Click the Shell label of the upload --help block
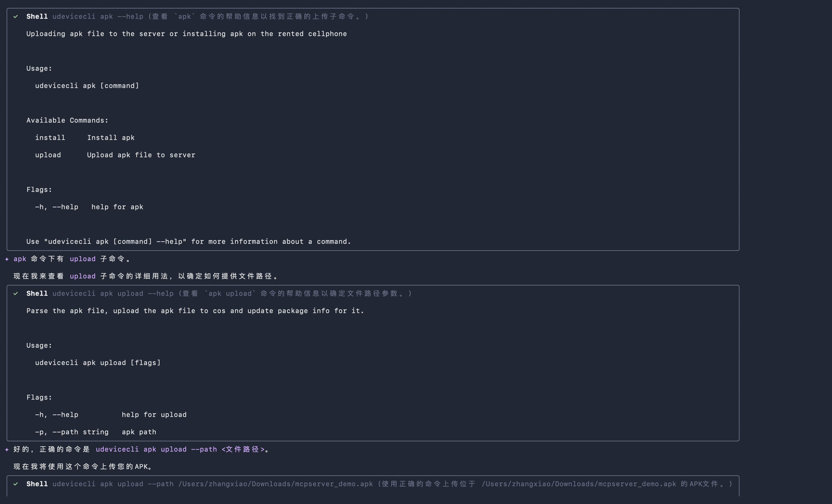The height and width of the screenshot is (504, 832). (x=37, y=294)
